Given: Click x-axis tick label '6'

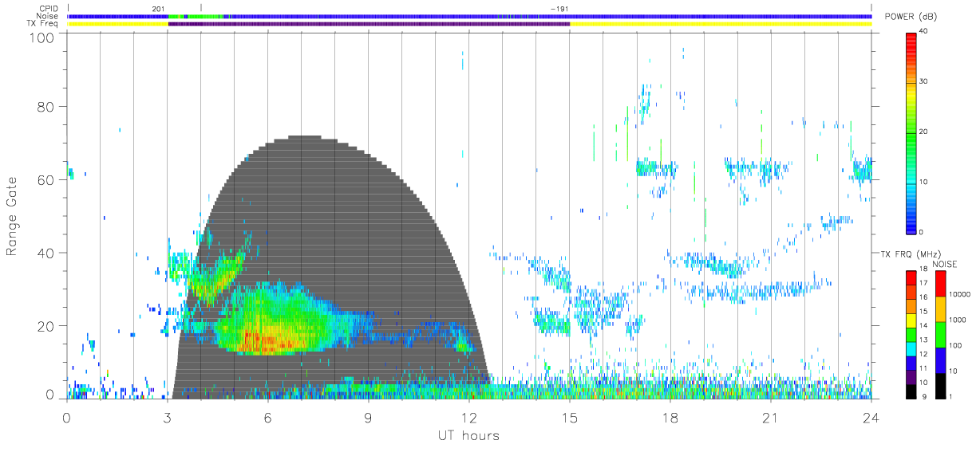Looking at the screenshot, I should tap(267, 417).
